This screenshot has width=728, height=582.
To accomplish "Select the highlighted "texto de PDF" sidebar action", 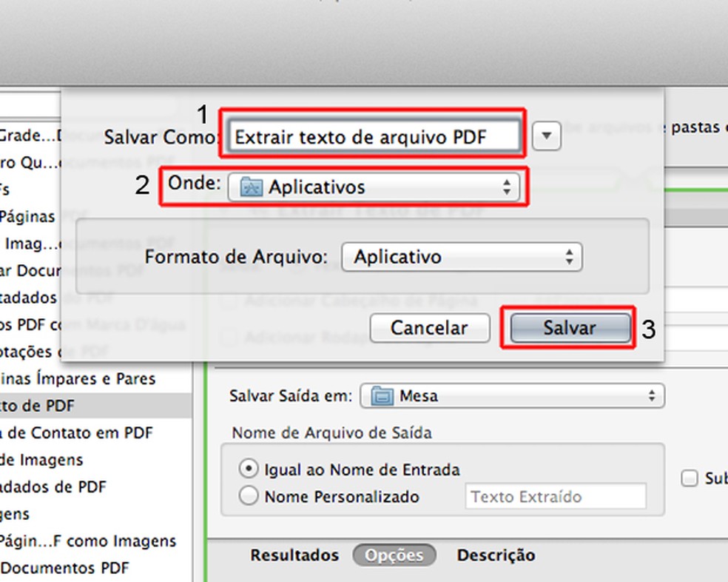I will pyautogui.click(x=44, y=405).
